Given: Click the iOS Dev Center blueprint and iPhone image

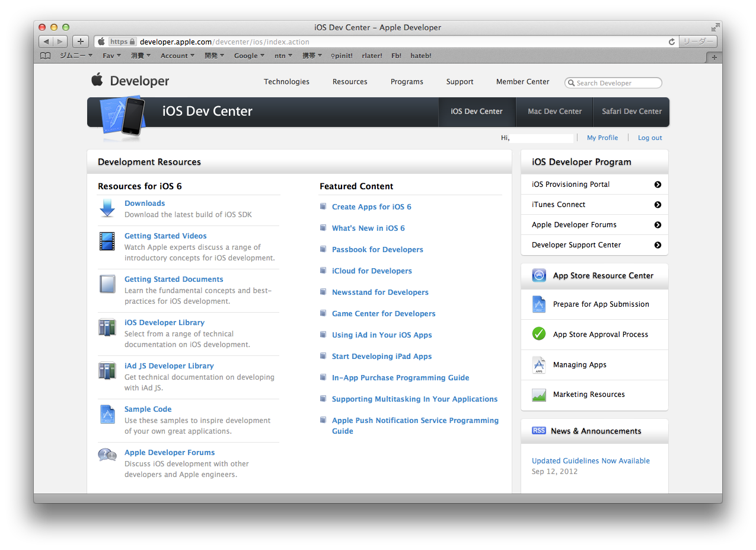Looking at the screenshot, I should click(x=123, y=117).
